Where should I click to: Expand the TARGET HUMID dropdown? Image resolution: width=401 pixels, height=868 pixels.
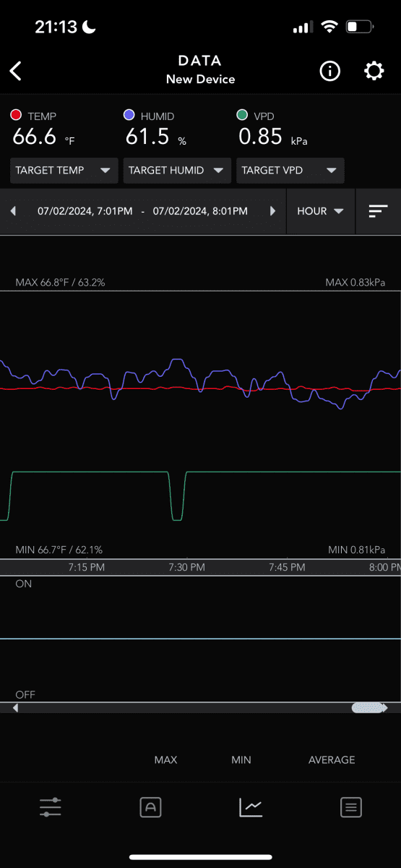178,171
